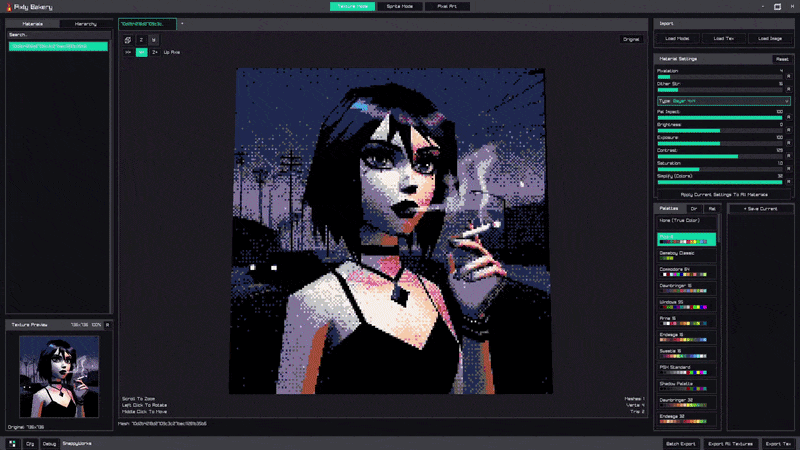Select the highlighted Y+ up axis option

point(141,52)
